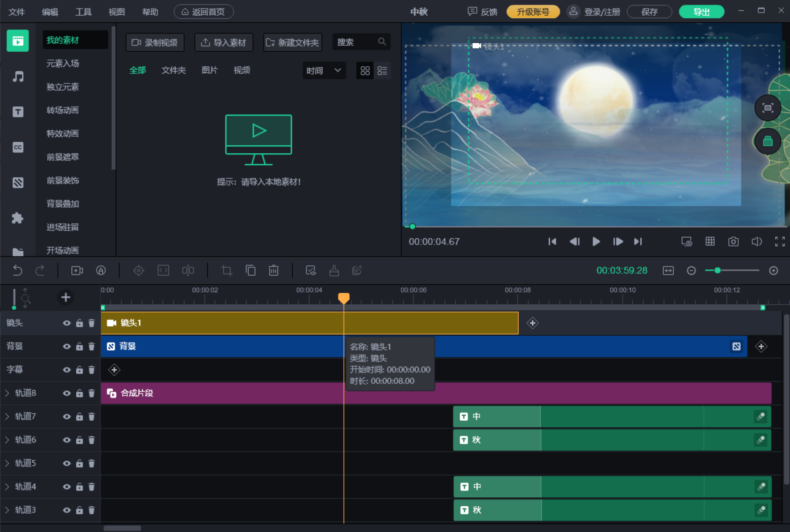
Task: Click the 保存 save button
Action: click(649, 12)
